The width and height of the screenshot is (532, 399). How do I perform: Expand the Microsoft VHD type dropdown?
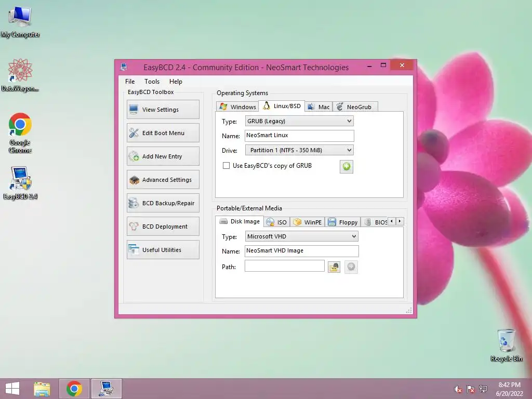coord(301,236)
